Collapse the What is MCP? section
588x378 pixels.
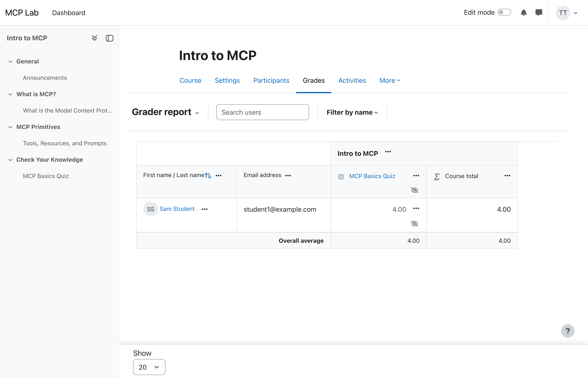click(x=10, y=94)
